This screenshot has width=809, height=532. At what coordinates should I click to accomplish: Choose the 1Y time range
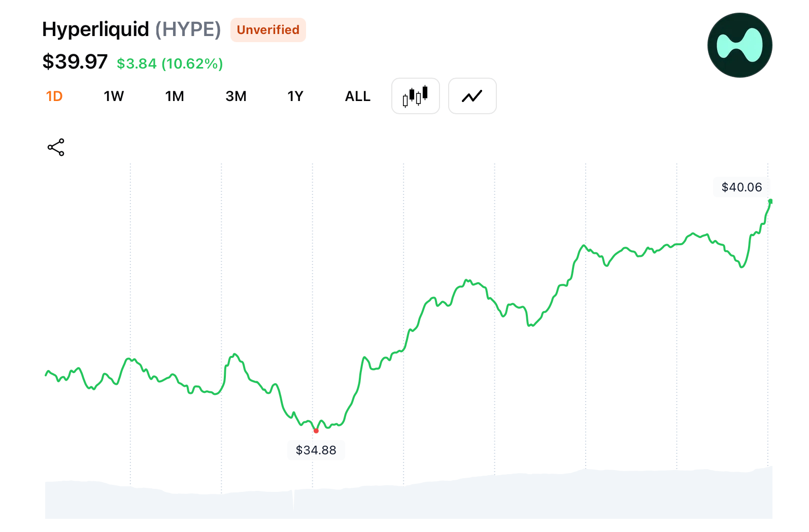point(295,96)
